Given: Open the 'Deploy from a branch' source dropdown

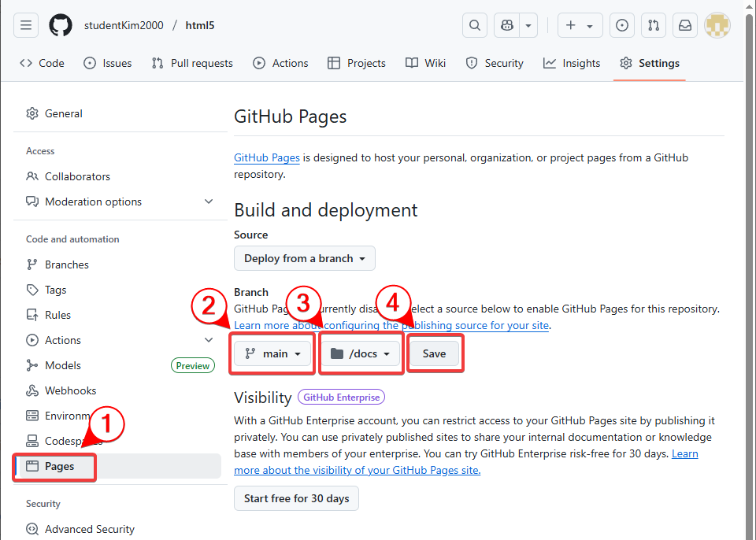Looking at the screenshot, I should (x=304, y=258).
